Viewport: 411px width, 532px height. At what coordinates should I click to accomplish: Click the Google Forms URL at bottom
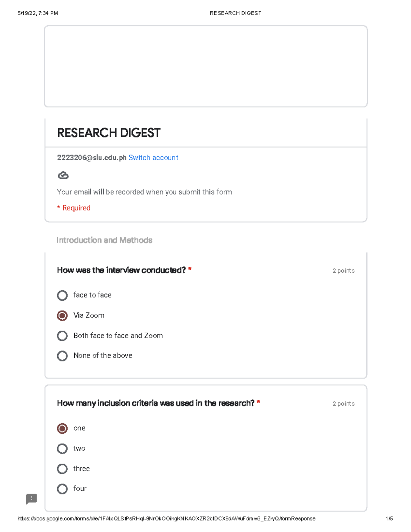pos(166,519)
